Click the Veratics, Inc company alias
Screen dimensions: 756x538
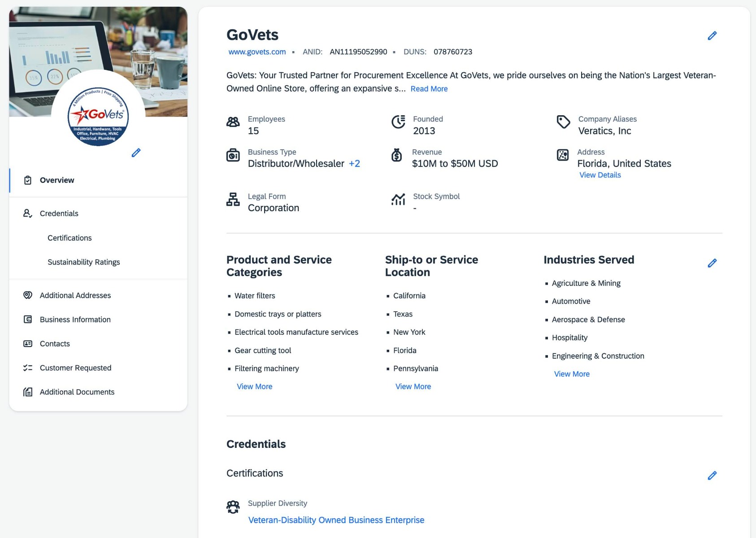pos(604,131)
